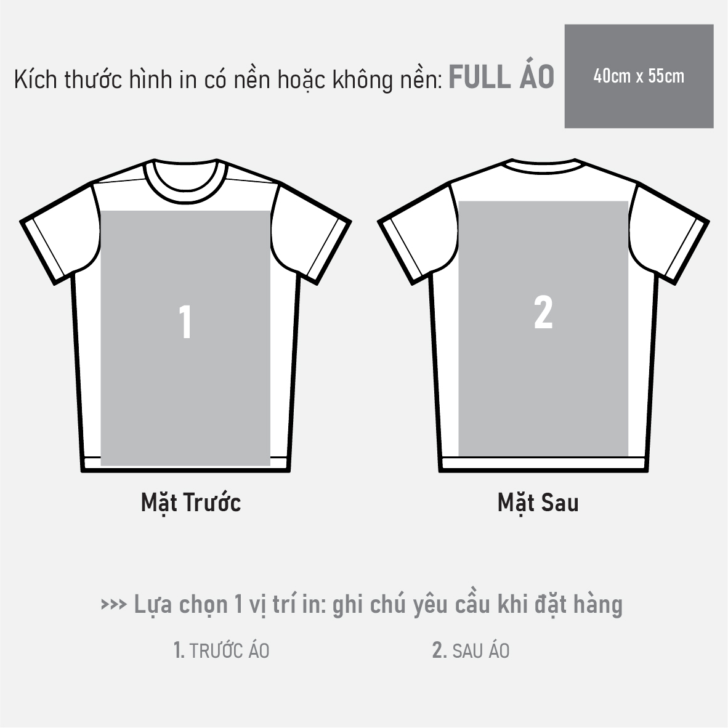Click the front t-shirt illustration

186,316
